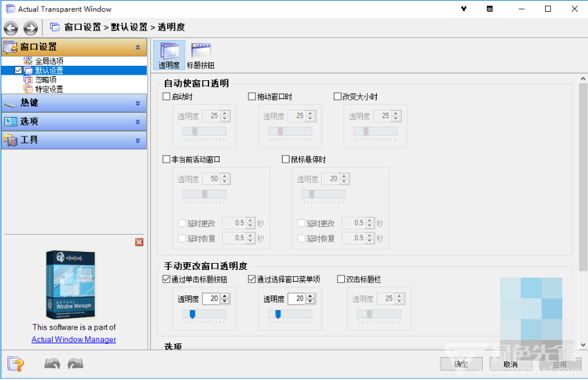
Task: Expand the 热键 sidebar section
Action: [73, 103]
